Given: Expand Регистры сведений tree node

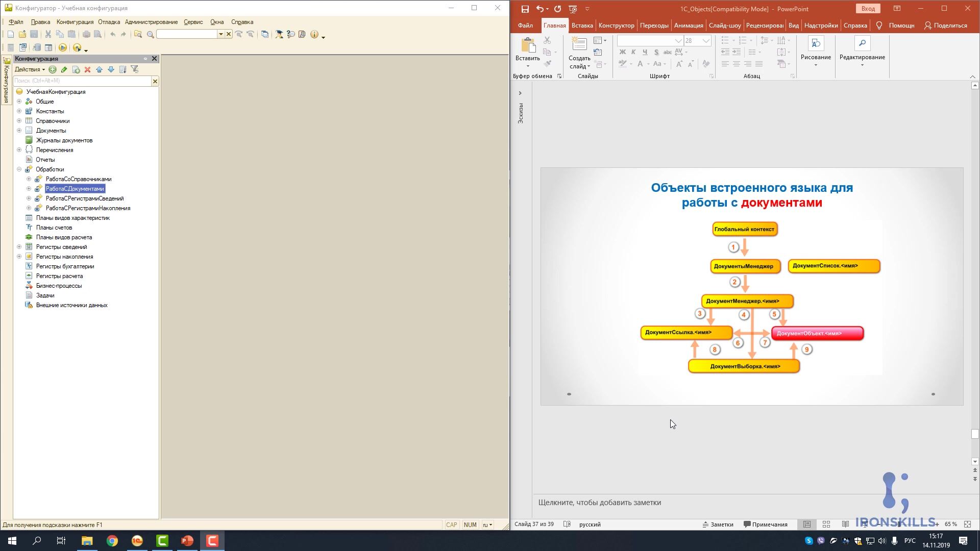Looking at the screenshot, I should (x=19, y=247).
